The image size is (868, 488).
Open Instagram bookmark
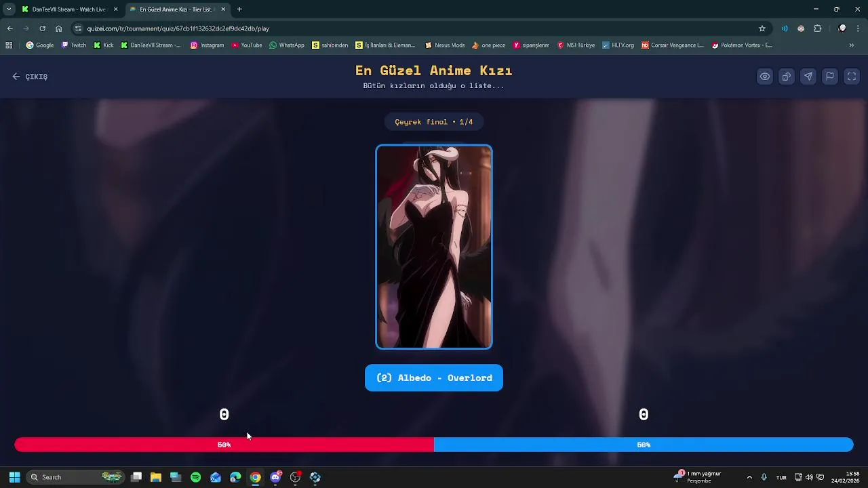coord(207,45)
